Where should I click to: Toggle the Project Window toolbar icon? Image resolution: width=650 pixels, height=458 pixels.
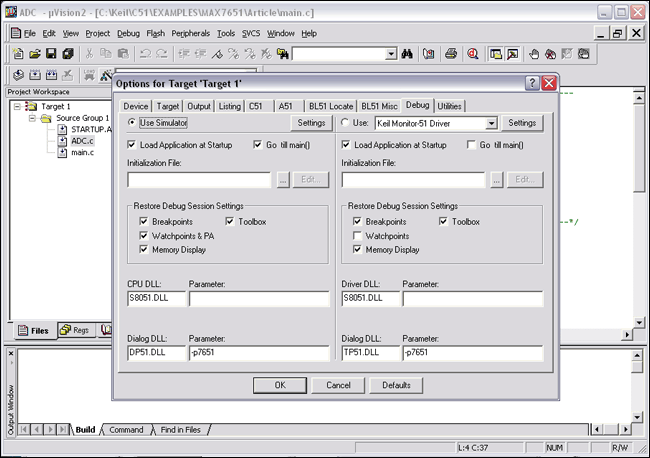(496, 54)
